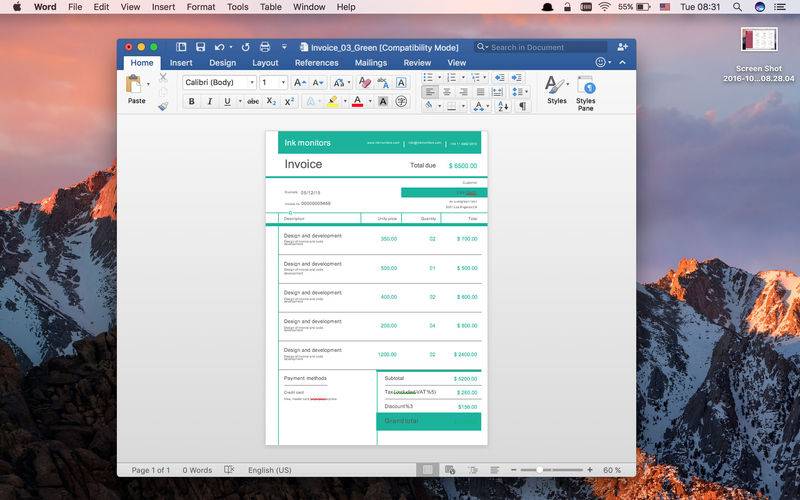Viewport: 800px width, 500px height.
Task: Click the Undo arrow in title bar
Action: click(x=220, y=47)
